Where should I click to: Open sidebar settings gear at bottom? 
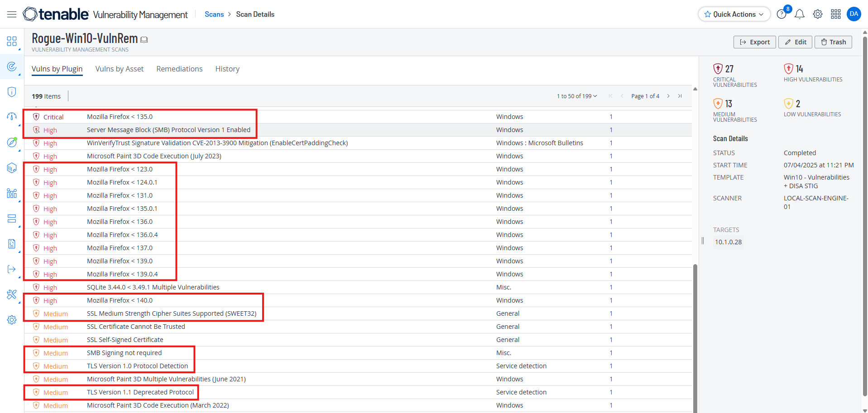[12, 320]
